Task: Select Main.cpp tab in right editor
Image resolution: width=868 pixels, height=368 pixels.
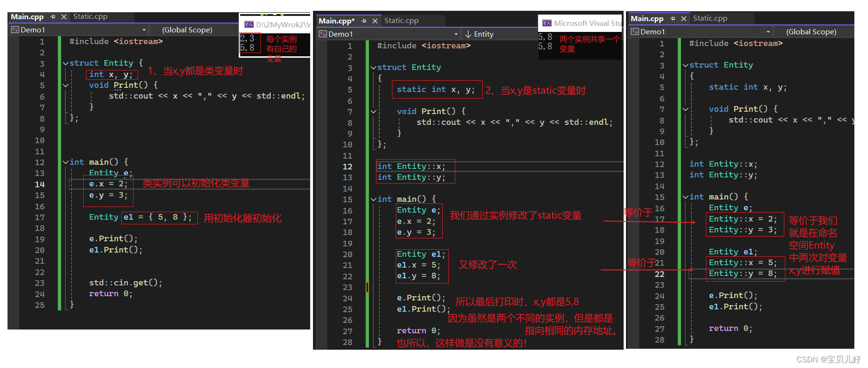Action: pos(647,19)
